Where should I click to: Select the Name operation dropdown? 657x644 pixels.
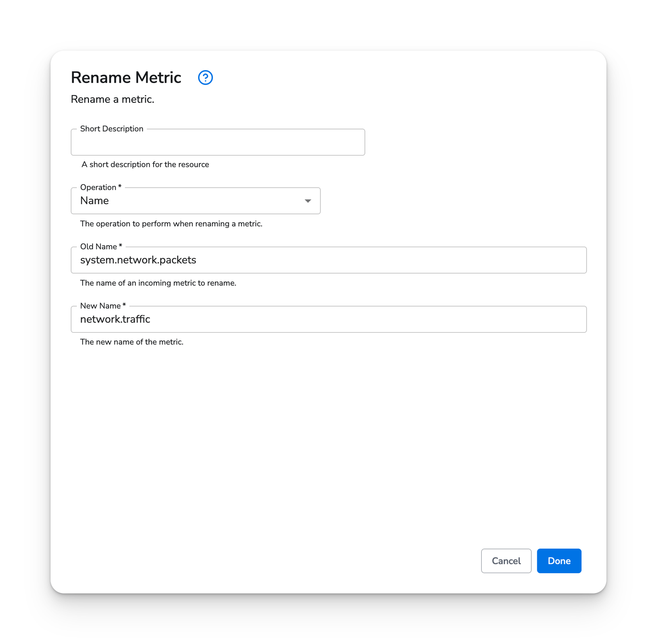[x=196, y=200]
